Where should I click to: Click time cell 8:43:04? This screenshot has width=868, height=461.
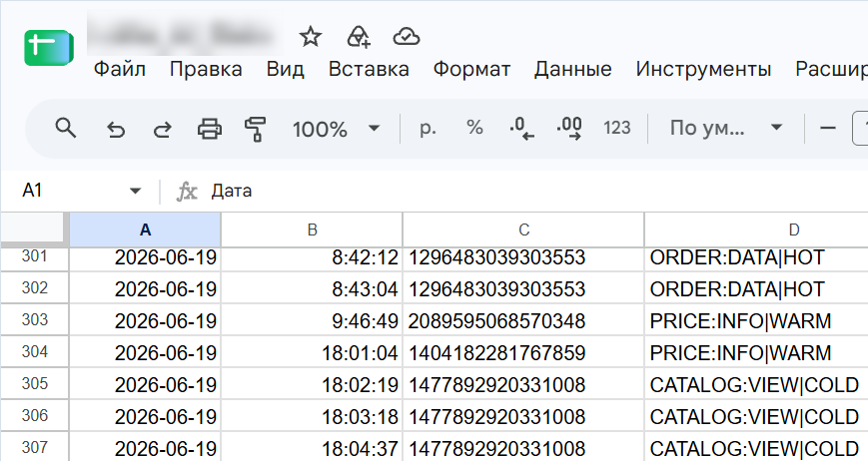pos(312,288)
